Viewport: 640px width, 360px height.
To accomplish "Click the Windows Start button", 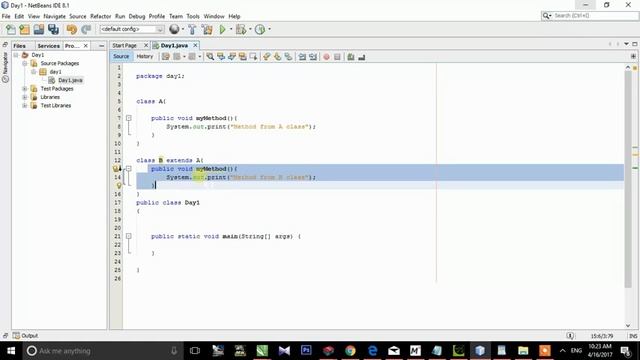I will coord(11,351).
